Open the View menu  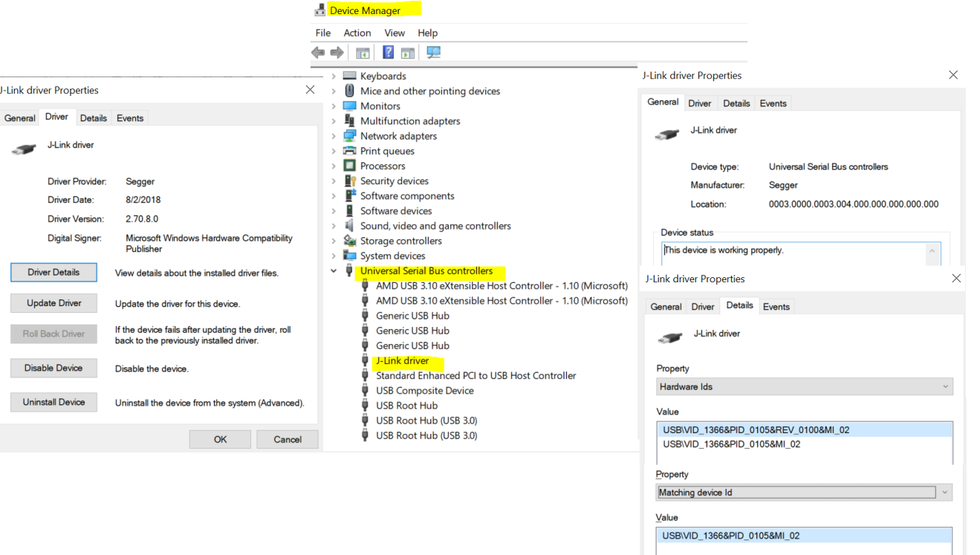pyautogui.click(x=395, y=33)
